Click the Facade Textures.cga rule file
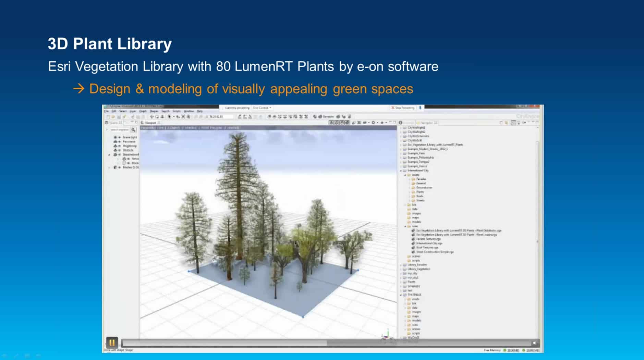This screenshot has height=360, width=644. click(428, 239)
